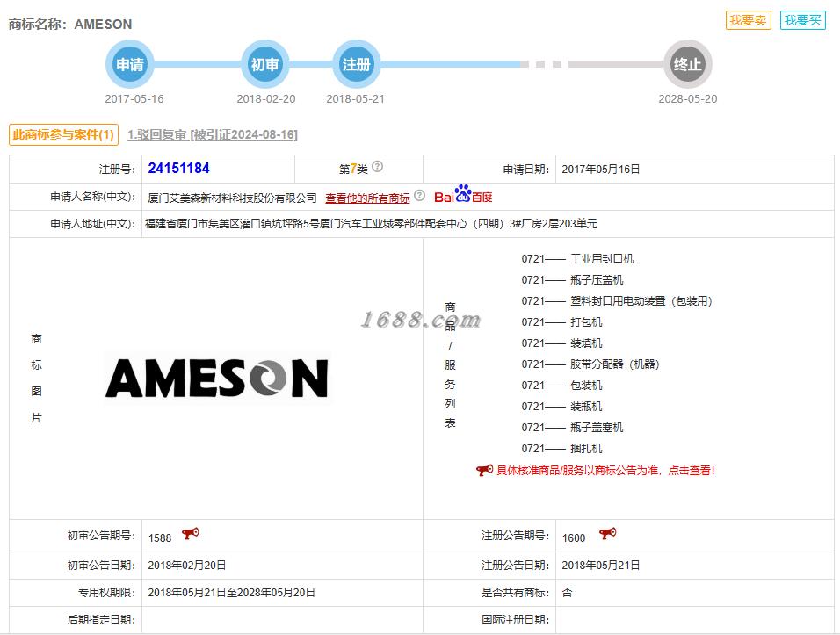The width and height of the screenshot is (840, 635).
Task: Click 注册公告日期 value 2018年05月21日
Action: 600,566
